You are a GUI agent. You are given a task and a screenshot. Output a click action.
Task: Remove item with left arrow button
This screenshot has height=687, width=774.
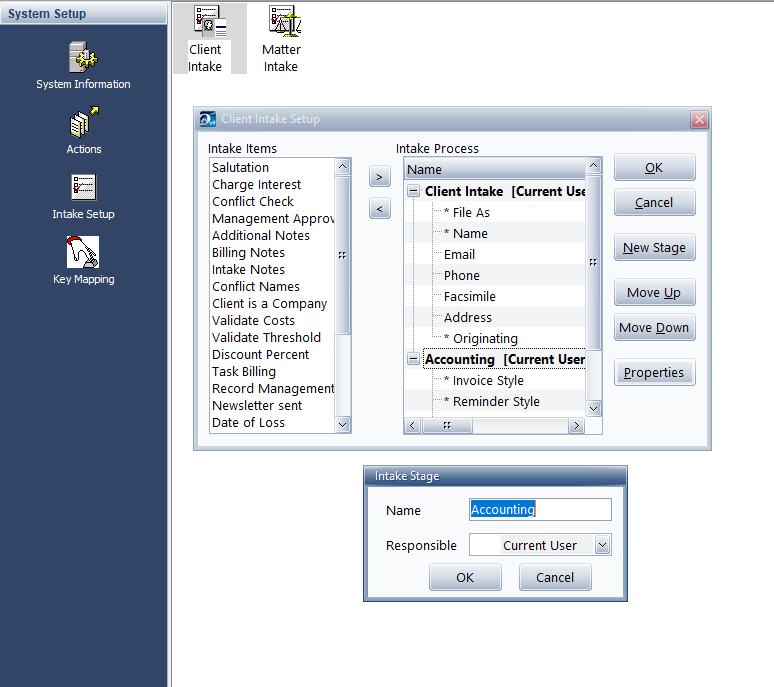click(x=380, y=208)
